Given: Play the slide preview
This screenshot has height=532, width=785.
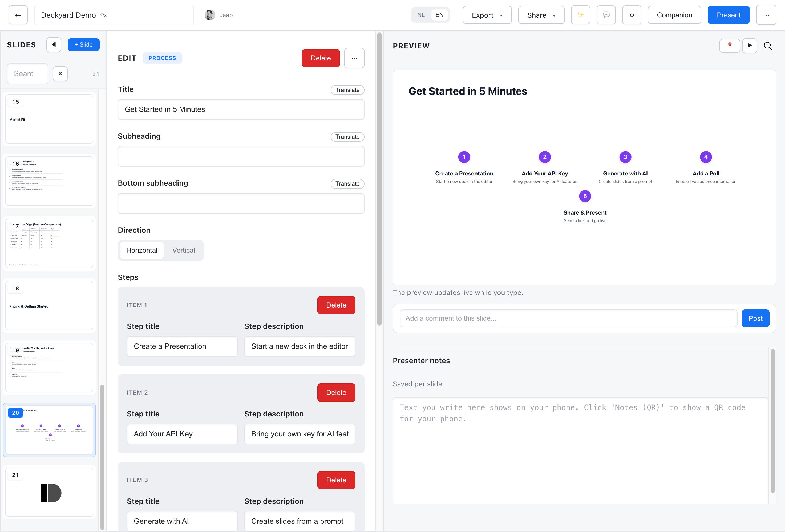Looking at the screenshot, I should pos(750,46).
